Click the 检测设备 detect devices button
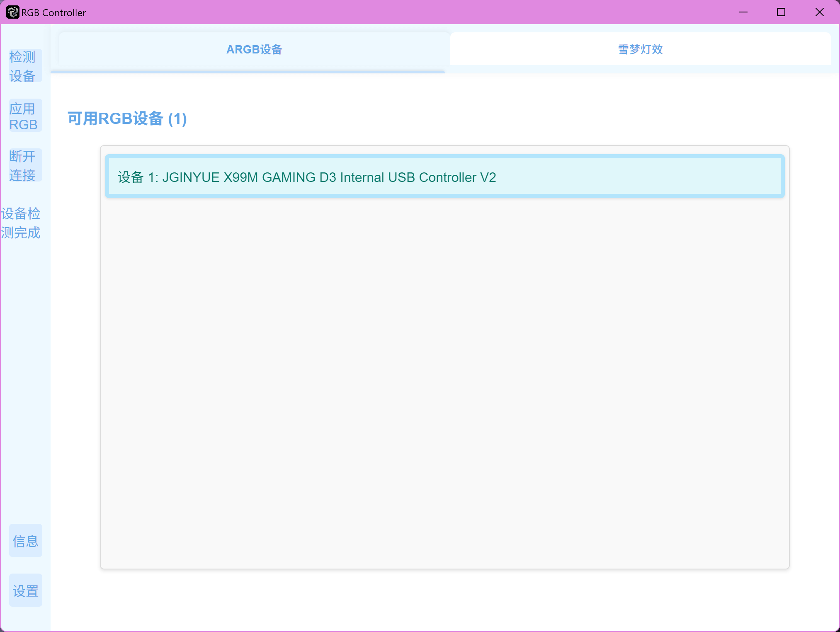 pyautogui.click(x=25, y=66)
